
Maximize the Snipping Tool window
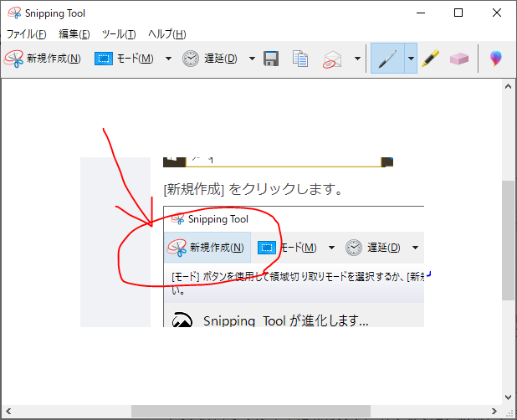458,13
